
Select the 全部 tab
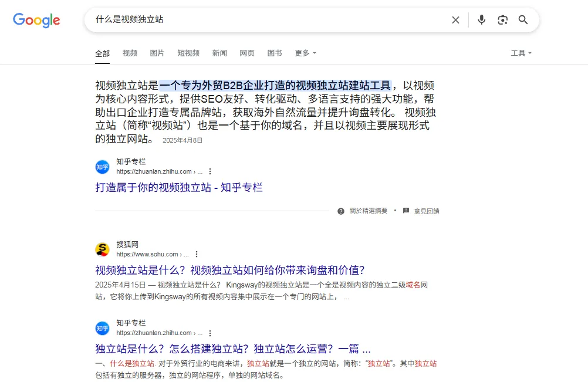pyautogui.click(x=102, y=53)
